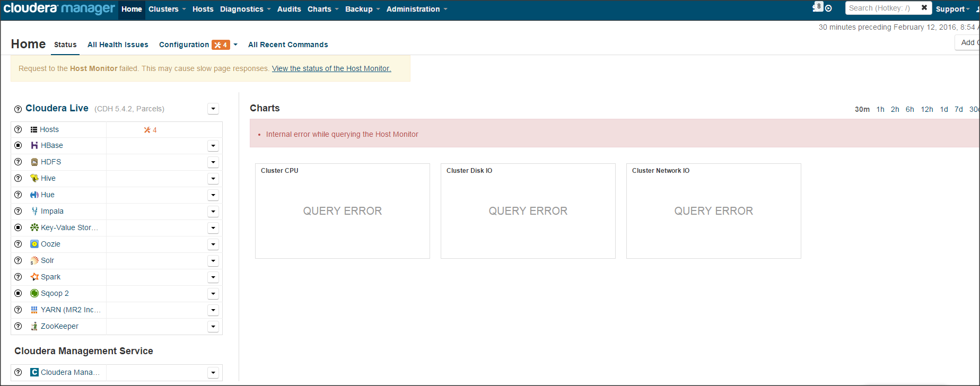Screen dimensions: 980x386
Task: Set chart time range to 6h
Action: click(910, 109)
